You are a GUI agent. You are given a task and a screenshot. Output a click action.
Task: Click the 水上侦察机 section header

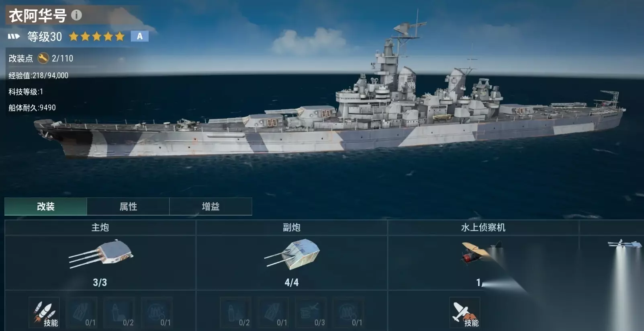coord(483,228)
